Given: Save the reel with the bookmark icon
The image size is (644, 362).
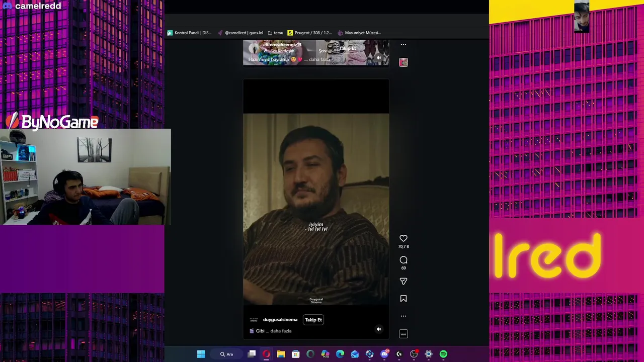Looking at the screenshot, I should click(403, 299).
